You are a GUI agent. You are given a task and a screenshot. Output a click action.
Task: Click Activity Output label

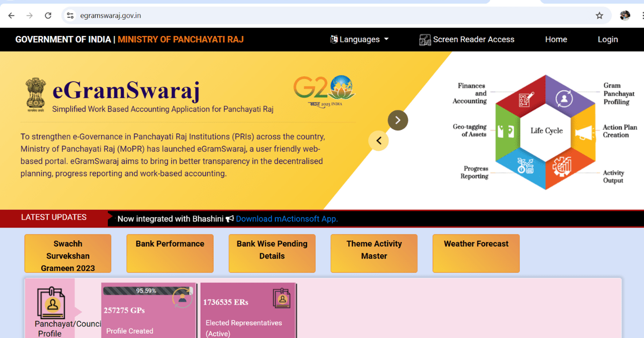[x=613, y=177]
